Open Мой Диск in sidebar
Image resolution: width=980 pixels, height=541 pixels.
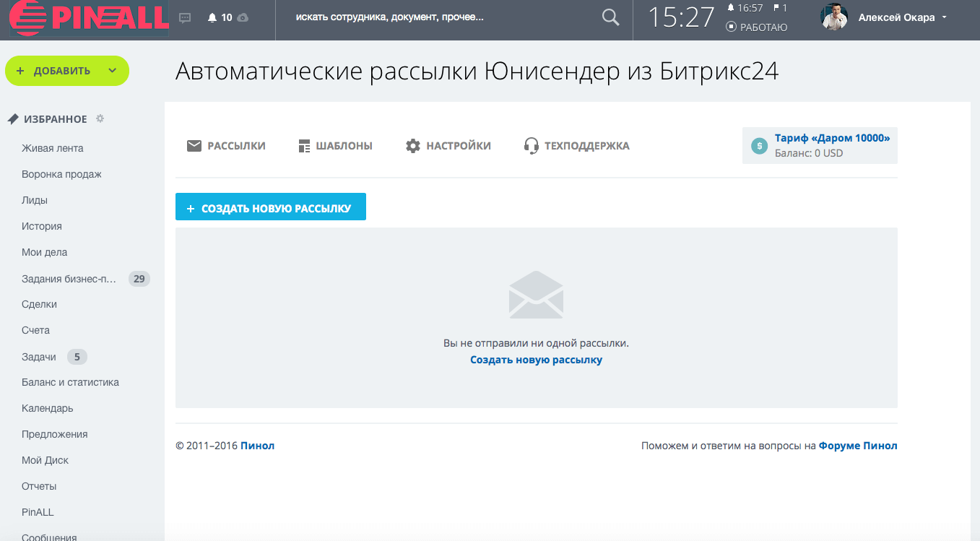tap(45, 460)
